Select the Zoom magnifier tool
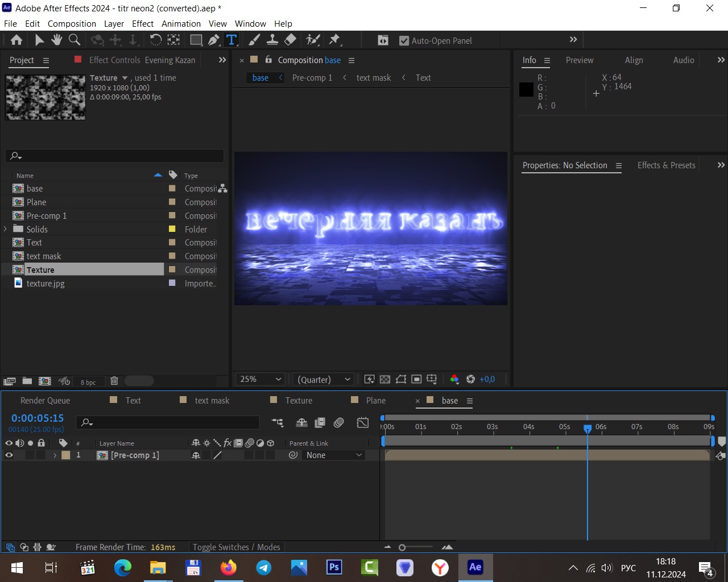The height and width of the screenshot is (582, 728). tap(74, 40)
